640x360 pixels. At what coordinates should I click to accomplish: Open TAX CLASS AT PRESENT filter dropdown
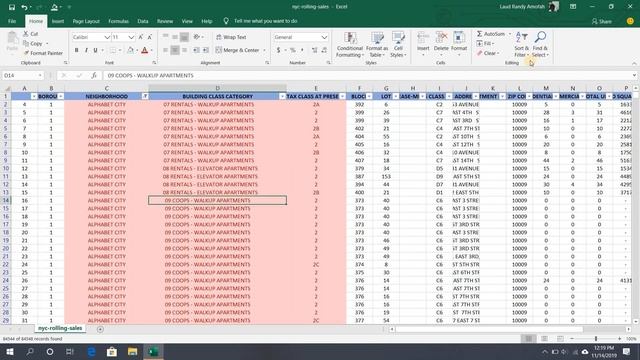342,96
